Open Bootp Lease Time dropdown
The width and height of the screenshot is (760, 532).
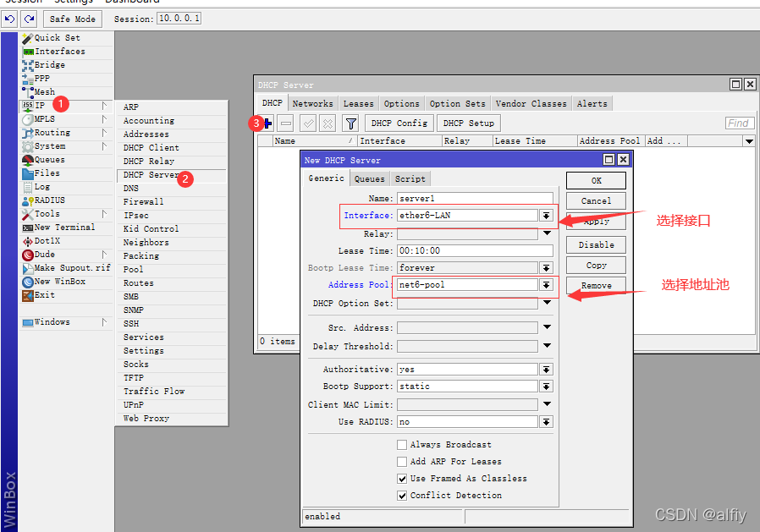tap(546, 268)
